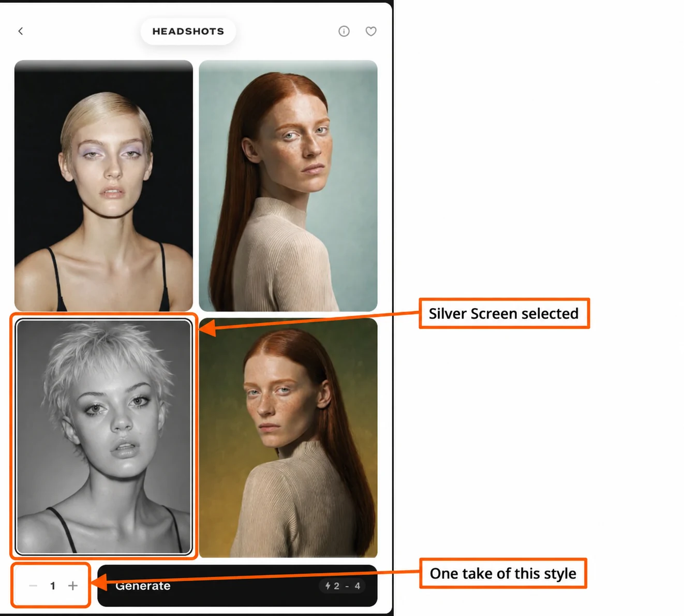Select the black-and-white Silver Screen thumbnail
This screenshot has width=684, height=616.
[103, 437]
